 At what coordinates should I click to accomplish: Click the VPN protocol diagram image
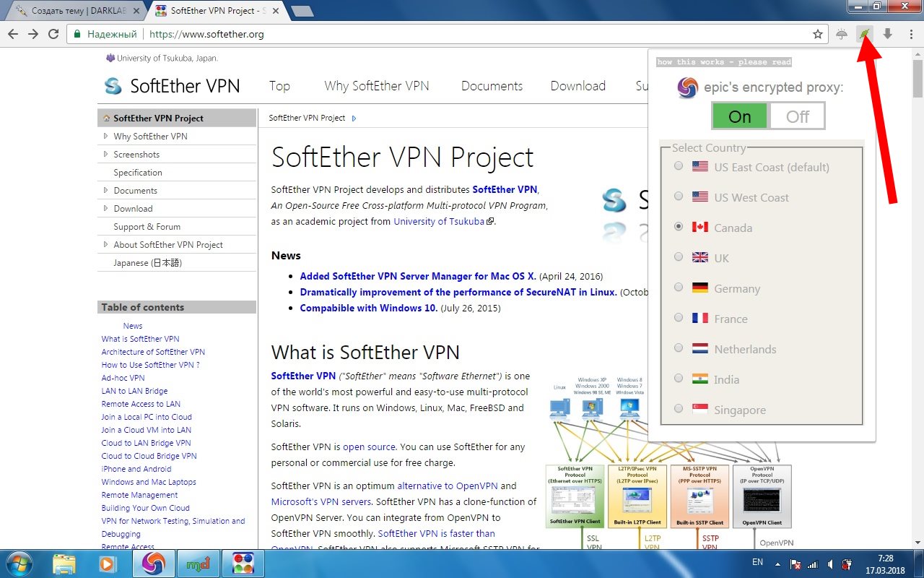(x=668, y=461)
